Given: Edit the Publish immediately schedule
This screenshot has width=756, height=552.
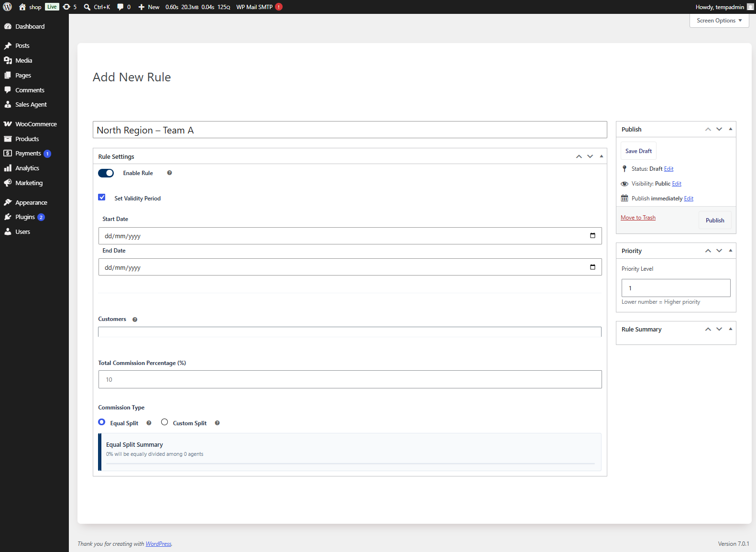Looking at the screenshot, I should click(x=689, y=199).
